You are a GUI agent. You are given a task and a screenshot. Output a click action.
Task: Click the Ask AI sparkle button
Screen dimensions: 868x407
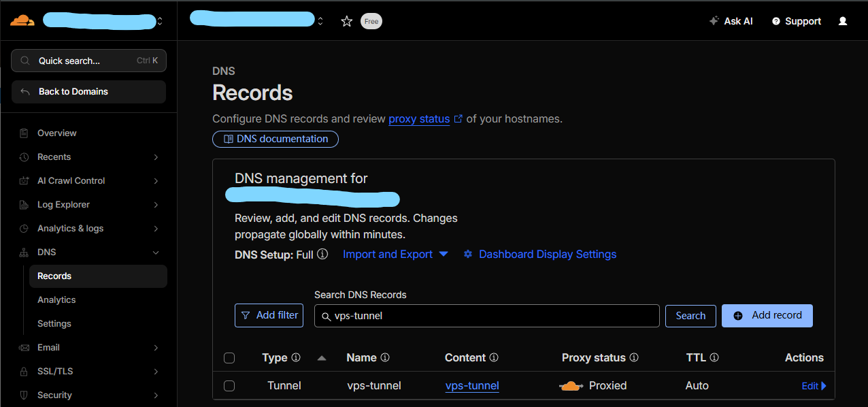[x=731, y=21]
